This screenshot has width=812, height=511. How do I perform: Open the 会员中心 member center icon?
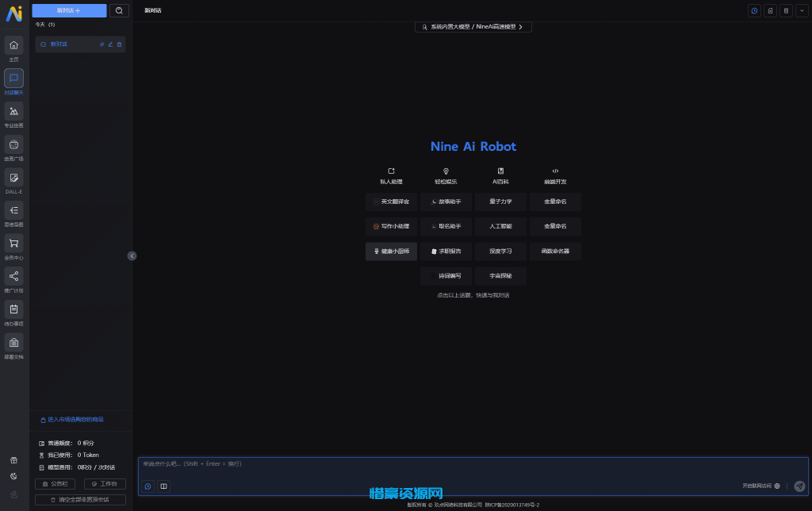point(13,244)
